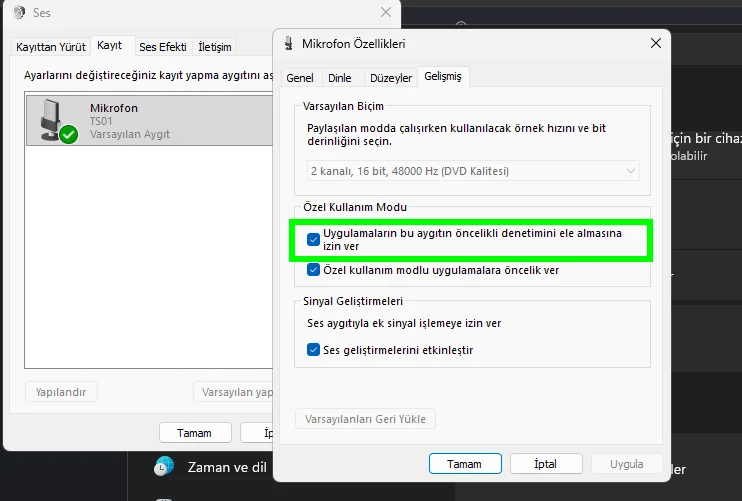Click Tamam button in Ses window
Viewport: 742px width, 501px height.
coord(195,433)
